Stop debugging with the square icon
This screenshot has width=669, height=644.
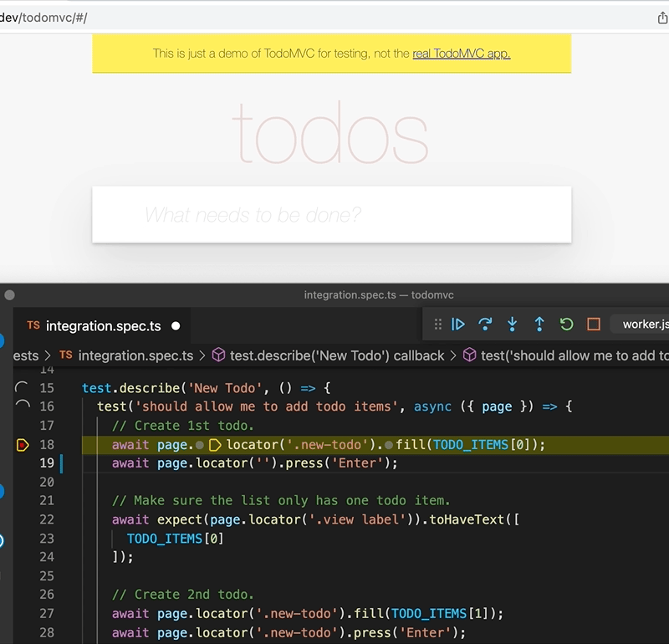click(x=594, y=325)
